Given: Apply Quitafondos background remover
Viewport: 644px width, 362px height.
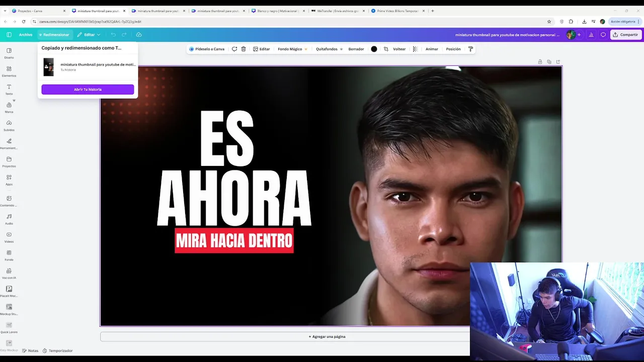Looking at the screenshot, I should (x=329, y=49).
